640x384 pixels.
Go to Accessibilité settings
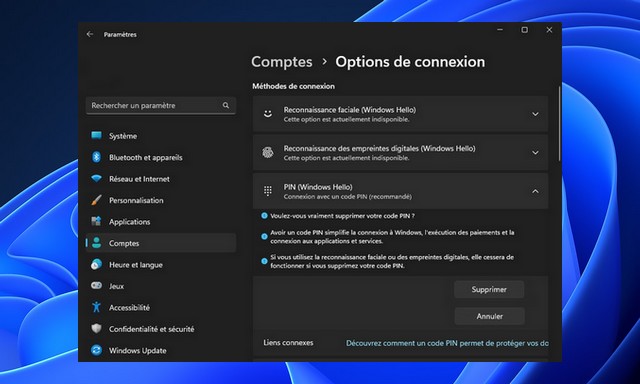tap(161, 308)
